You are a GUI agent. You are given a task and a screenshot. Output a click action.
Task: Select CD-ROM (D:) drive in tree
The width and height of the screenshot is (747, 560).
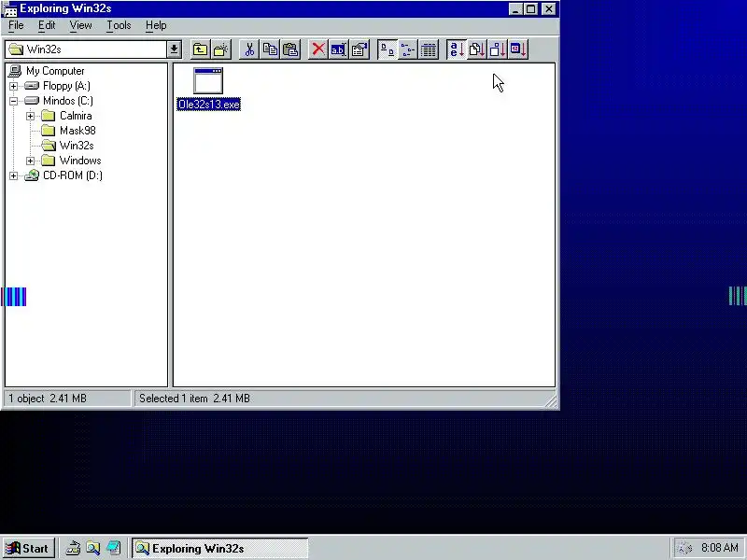73,175
